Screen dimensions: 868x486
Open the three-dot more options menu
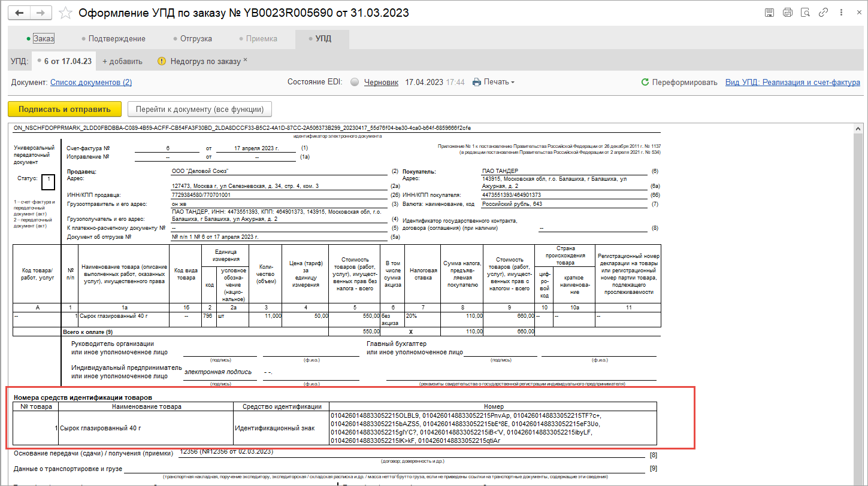click(x=840, y=13)
